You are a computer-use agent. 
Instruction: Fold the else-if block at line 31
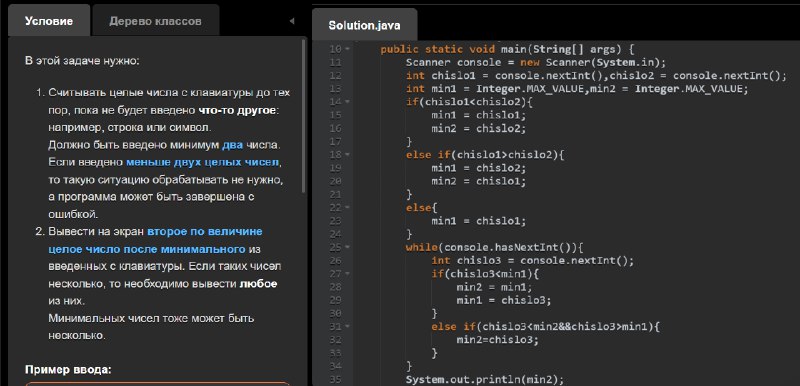point(347,326)
